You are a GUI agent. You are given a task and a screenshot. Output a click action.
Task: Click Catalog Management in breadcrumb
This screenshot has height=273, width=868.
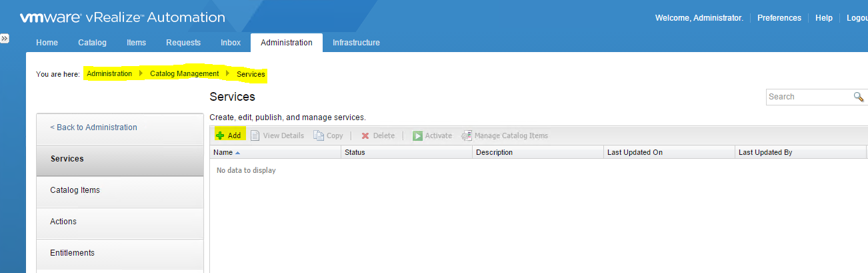tap(184, 73)
